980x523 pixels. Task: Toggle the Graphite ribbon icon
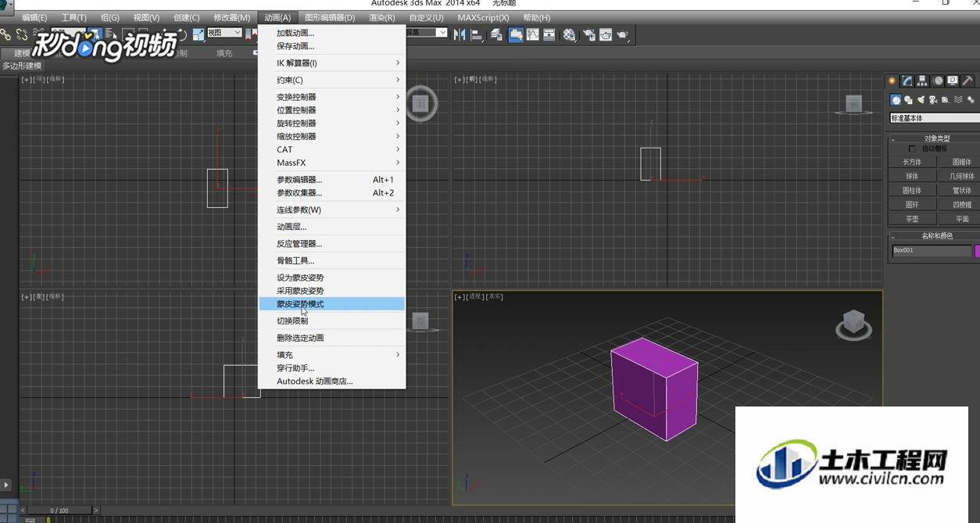[x=516, y=34]
